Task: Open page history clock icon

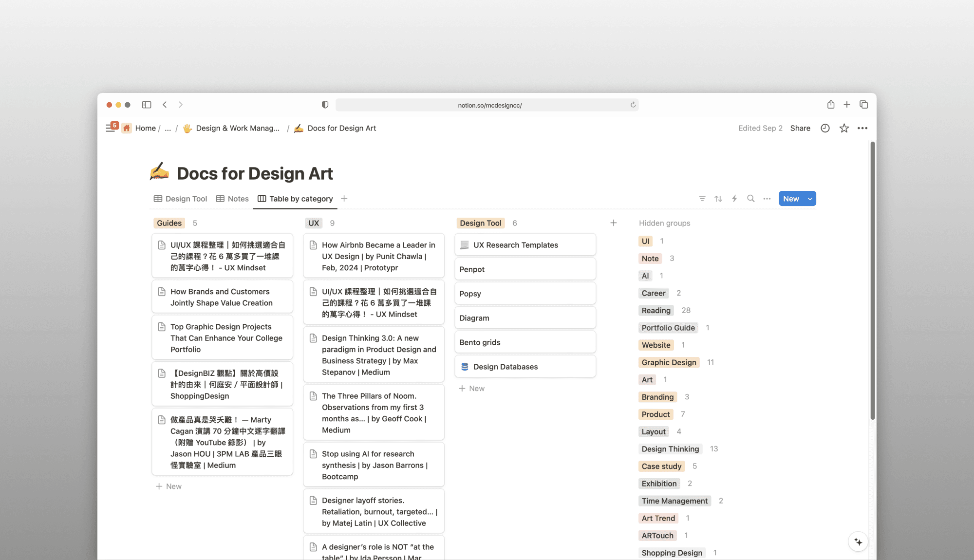Action: coord(825,128)
